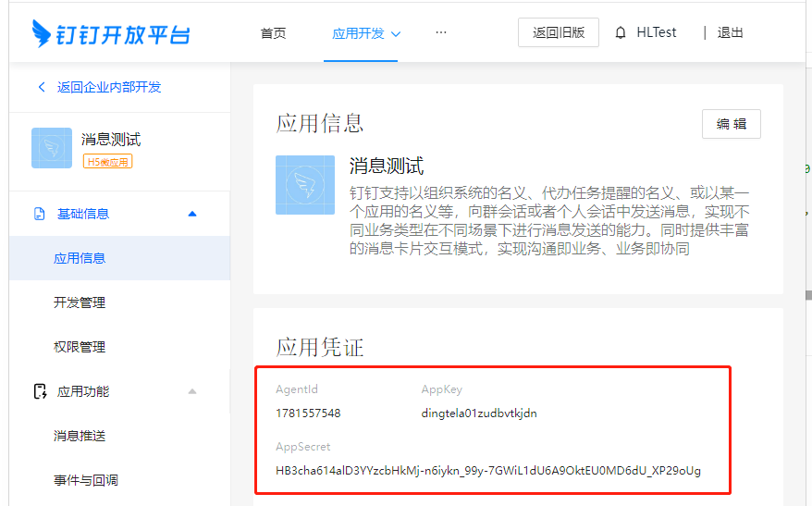The image size is (812, 506).
Task: Click the 消息测试 app title in content
Action: pyautogui.click(x=387, y=167)
